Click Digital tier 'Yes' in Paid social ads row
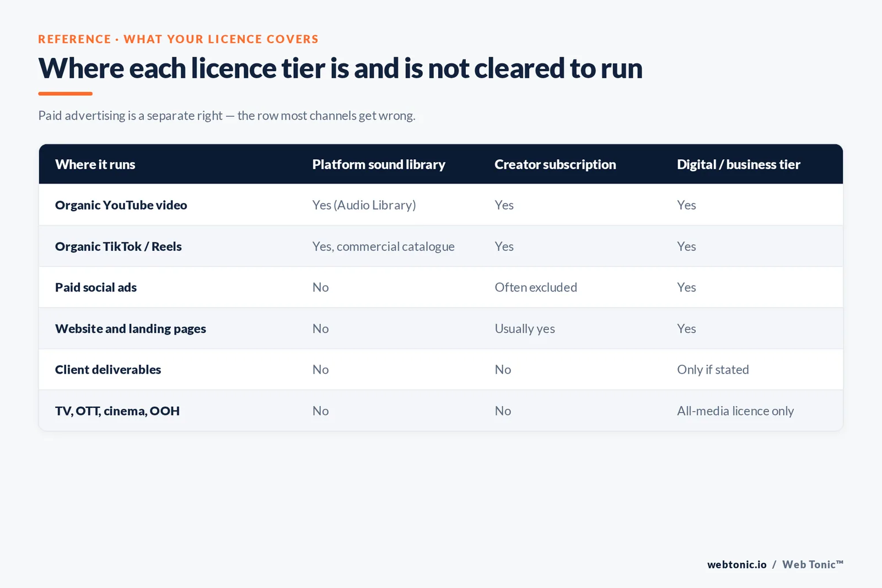The image size is (882, 588). click(x=686, y=287)
